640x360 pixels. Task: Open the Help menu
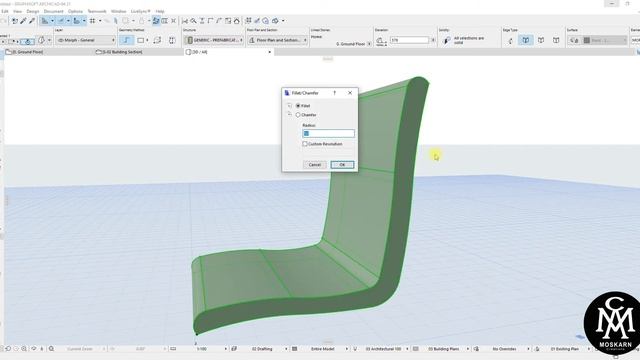(160, 11)
